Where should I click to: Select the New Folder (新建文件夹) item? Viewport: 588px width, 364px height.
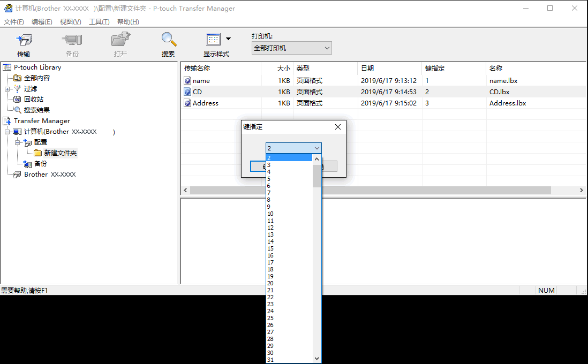coord(61,153)
